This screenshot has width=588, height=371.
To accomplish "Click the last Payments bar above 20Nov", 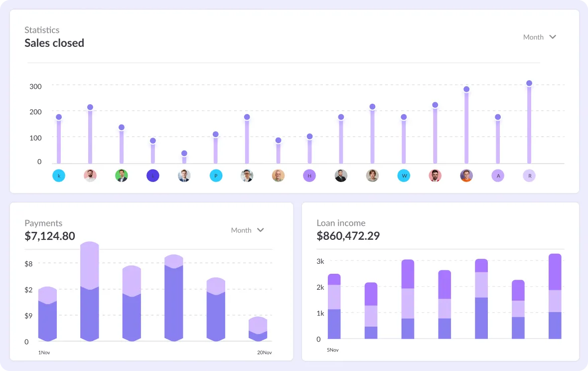I will point(258,329).
